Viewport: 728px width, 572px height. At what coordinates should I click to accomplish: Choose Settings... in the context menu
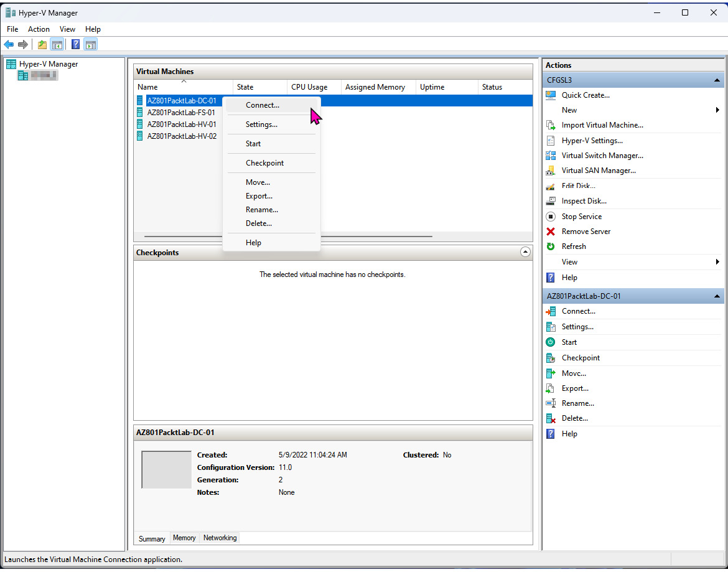pos(272,124)
